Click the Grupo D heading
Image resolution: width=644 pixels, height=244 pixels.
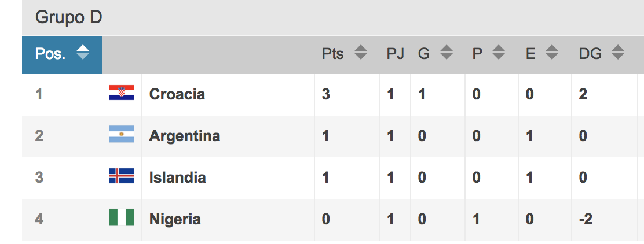click(68, 17)
